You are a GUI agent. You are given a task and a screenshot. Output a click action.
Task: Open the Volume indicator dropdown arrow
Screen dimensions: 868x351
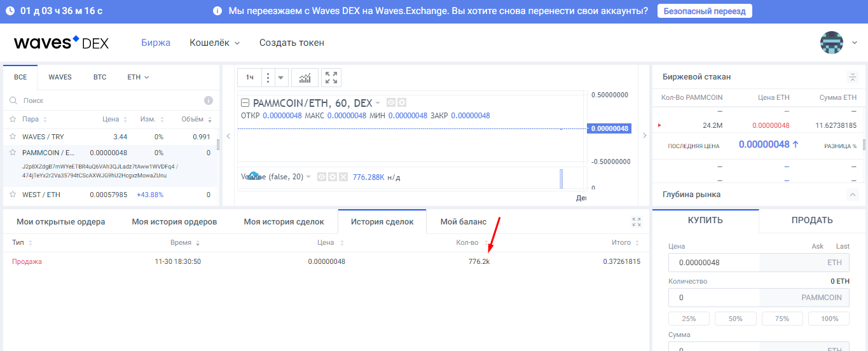(308, 177)
